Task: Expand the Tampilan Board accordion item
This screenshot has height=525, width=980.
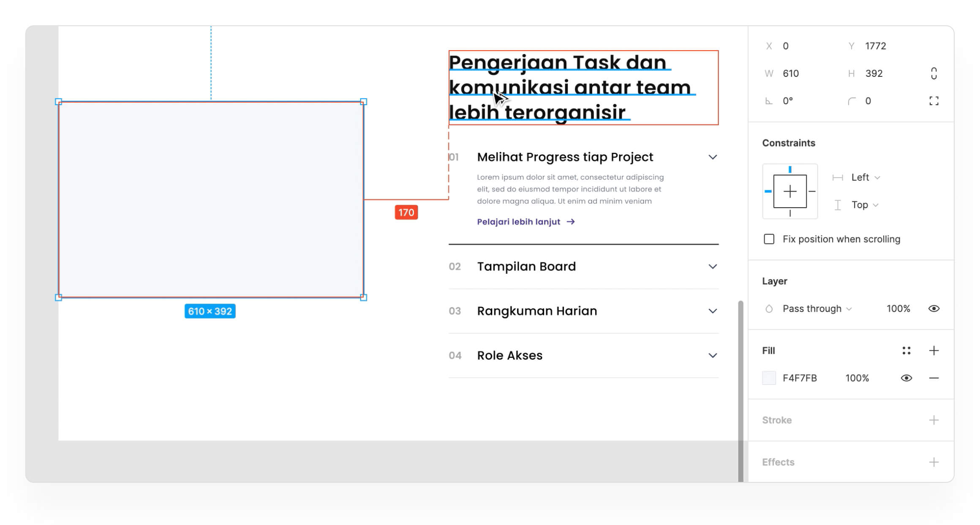Action: click(x=712, y=267)
